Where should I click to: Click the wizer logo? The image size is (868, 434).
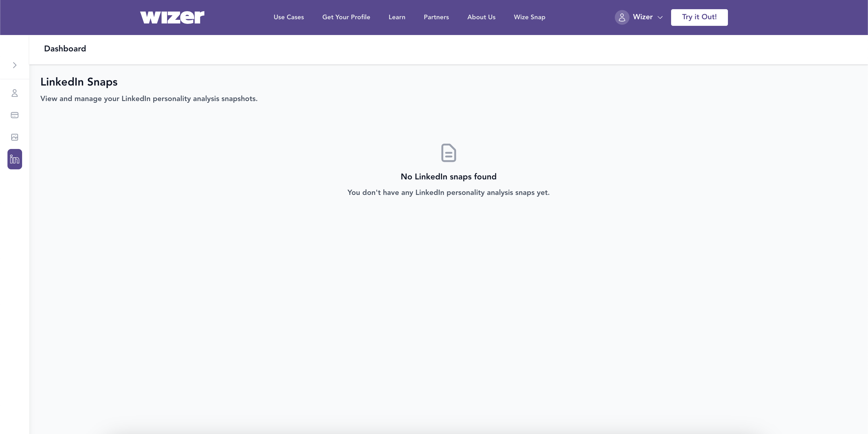point(172,17)
